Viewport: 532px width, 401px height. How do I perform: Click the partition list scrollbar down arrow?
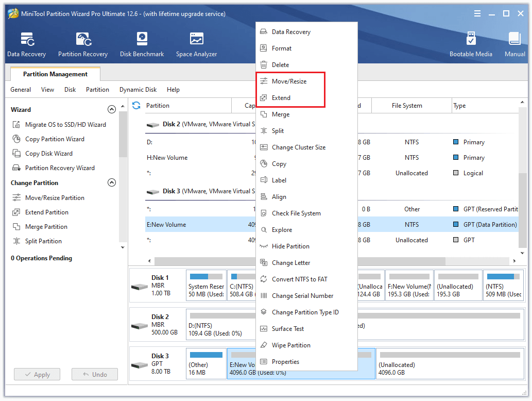[x=522, y=253]
